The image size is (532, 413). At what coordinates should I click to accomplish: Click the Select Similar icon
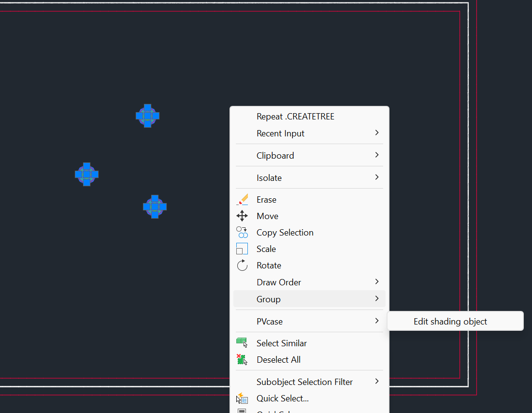[242, 343]
